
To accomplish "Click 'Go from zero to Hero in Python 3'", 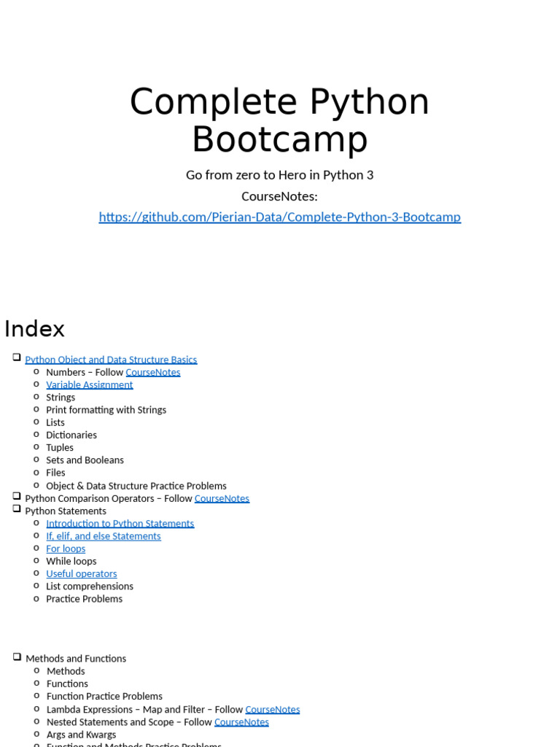I will pos(279,175).
